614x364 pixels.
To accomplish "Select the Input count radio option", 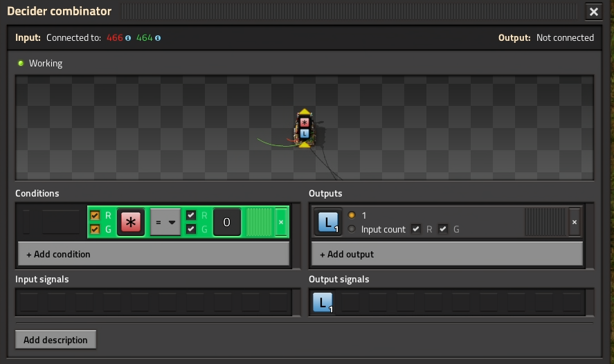I will [x=352, y=229].
